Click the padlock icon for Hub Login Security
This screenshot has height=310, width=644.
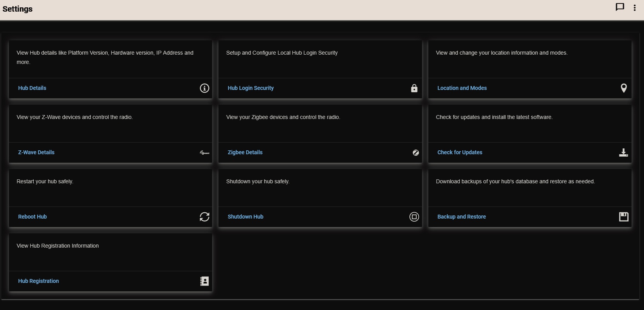pyautogui.click(x=414, y=88)
